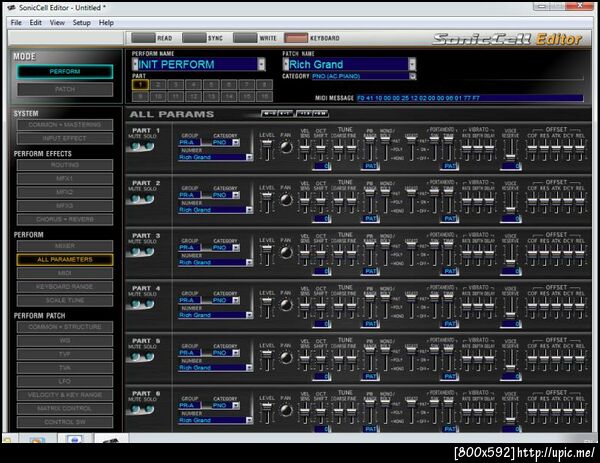
Task: Click the Part 1 OCT SHIFT slider
Action: point(321,150)
